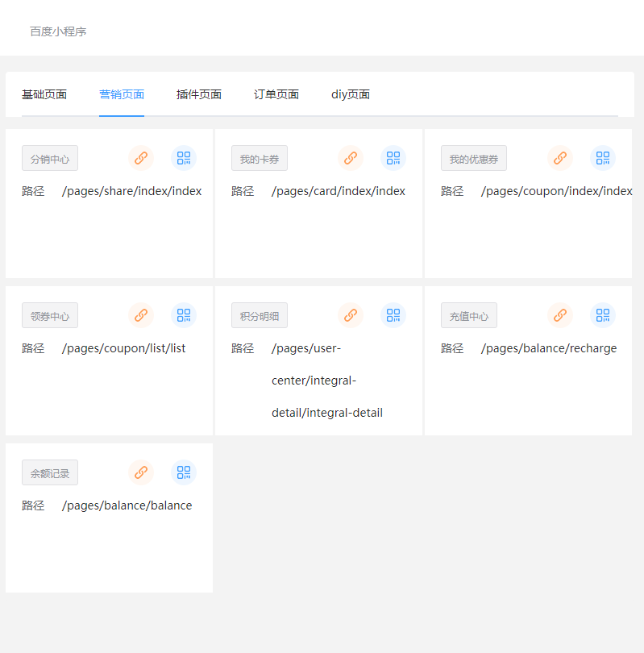Copy link icon for 分销中心 card
644x653 pixels.
141,159
